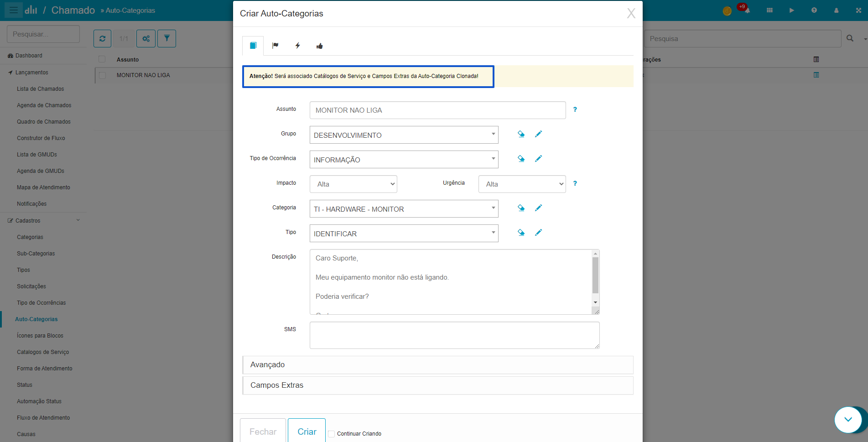Open Sub-Categorias in the sidebar
Image resolution: width=868 pixels, height=442 pixels.
36,254
